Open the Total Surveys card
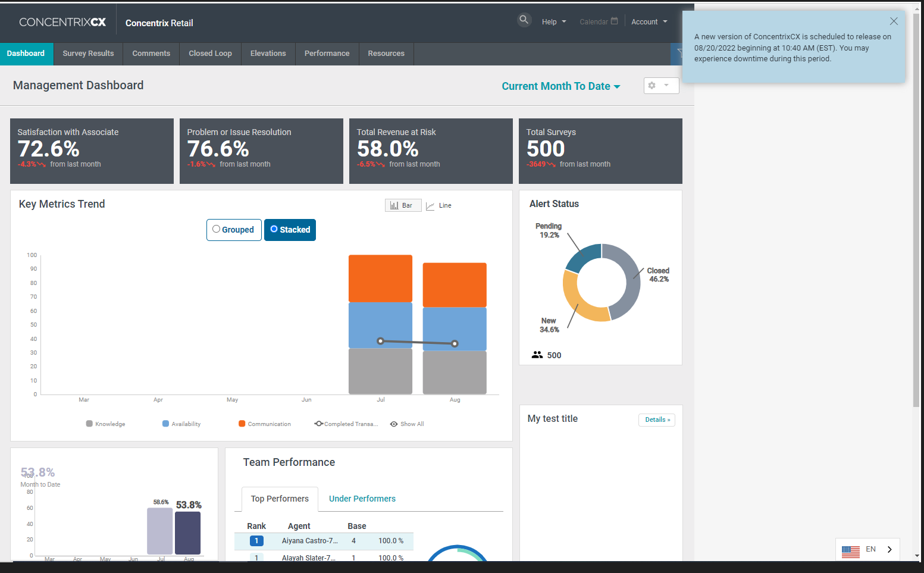924x573 pixels. [x=600, y=151]
